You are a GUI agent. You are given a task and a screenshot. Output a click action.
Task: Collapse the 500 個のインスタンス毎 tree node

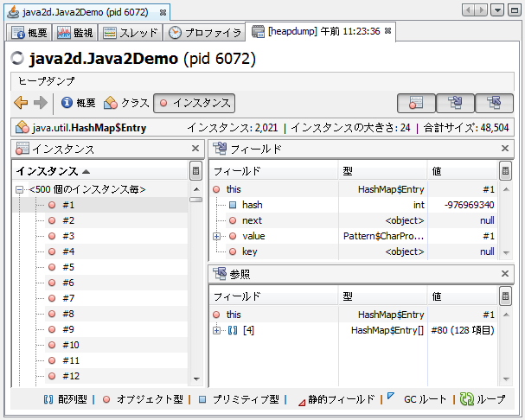(x=19, y=190)
